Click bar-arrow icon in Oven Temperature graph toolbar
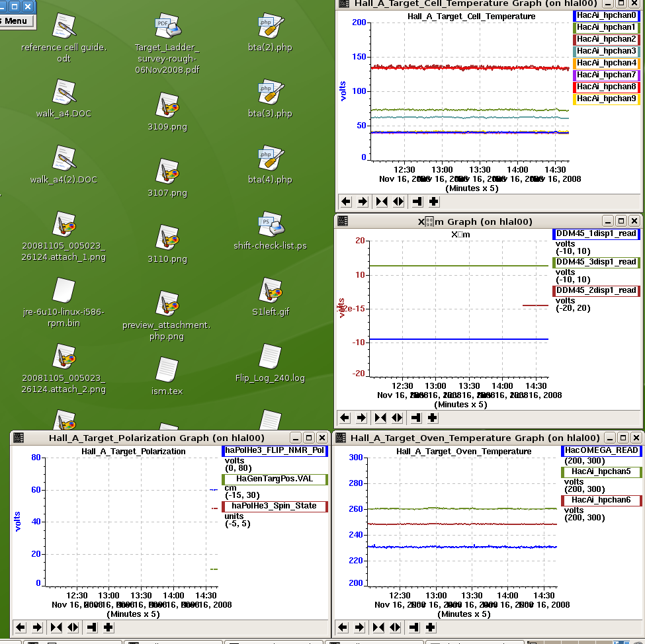 (414, 627)
